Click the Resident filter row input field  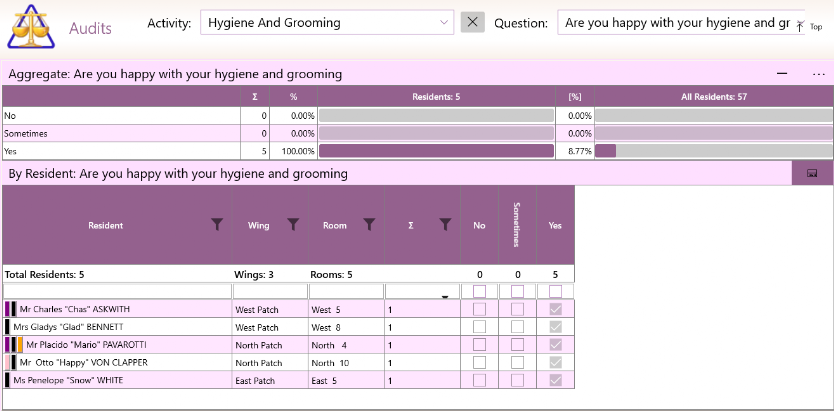point(117,291)
